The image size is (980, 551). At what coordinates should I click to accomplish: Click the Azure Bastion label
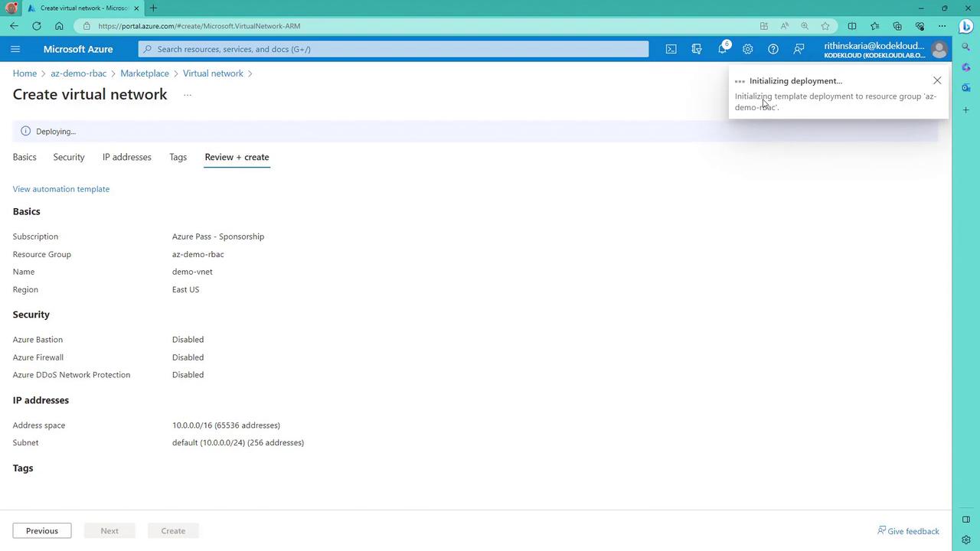pos(38,340)
